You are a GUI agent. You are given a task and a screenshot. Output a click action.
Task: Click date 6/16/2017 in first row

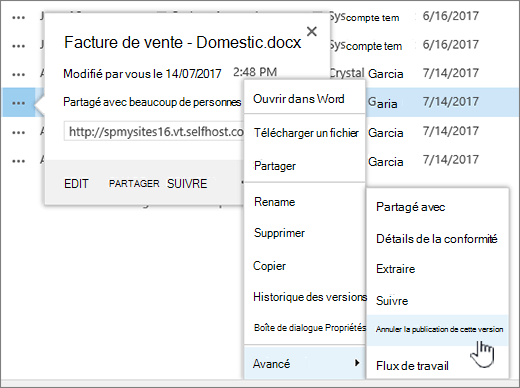[451, 16]
